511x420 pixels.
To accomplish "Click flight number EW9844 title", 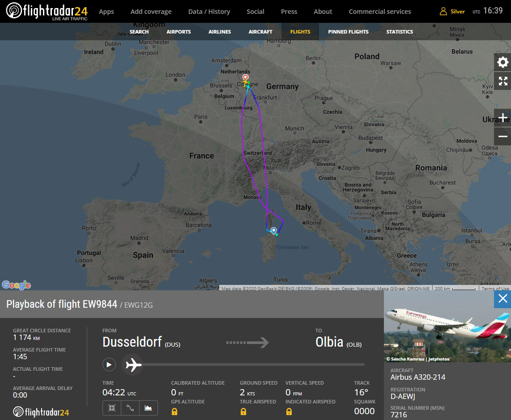I will (100, 304).
